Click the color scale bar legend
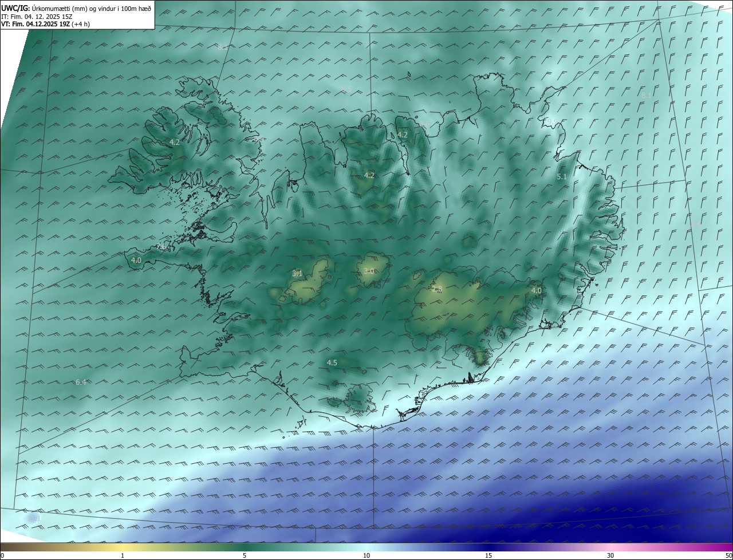 point(366,547)
